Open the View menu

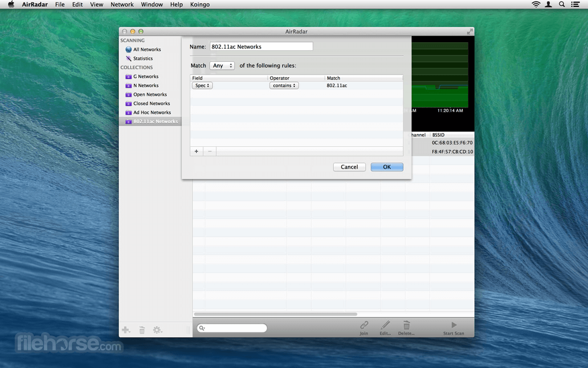click(x=97, y=4)
